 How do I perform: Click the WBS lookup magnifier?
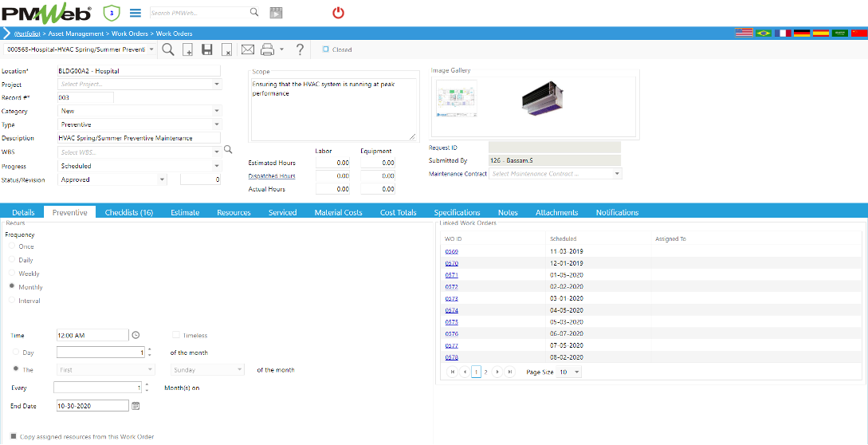[227, 150]
